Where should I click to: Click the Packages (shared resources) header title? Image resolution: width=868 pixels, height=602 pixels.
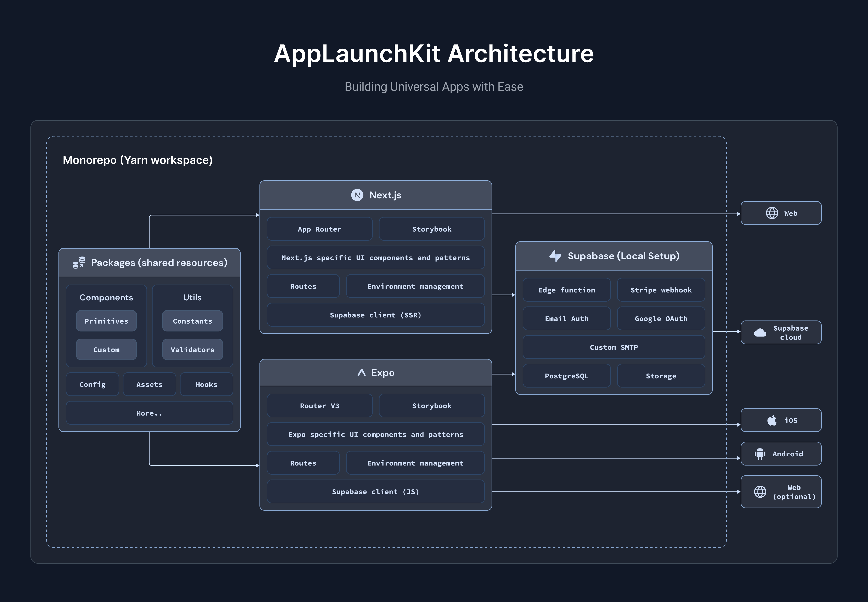[159, 263]
